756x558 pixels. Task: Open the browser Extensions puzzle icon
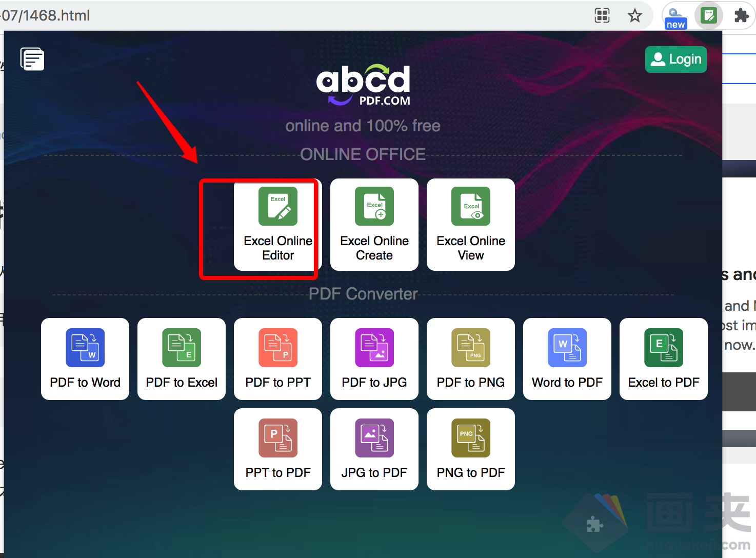tap(741, 16)
